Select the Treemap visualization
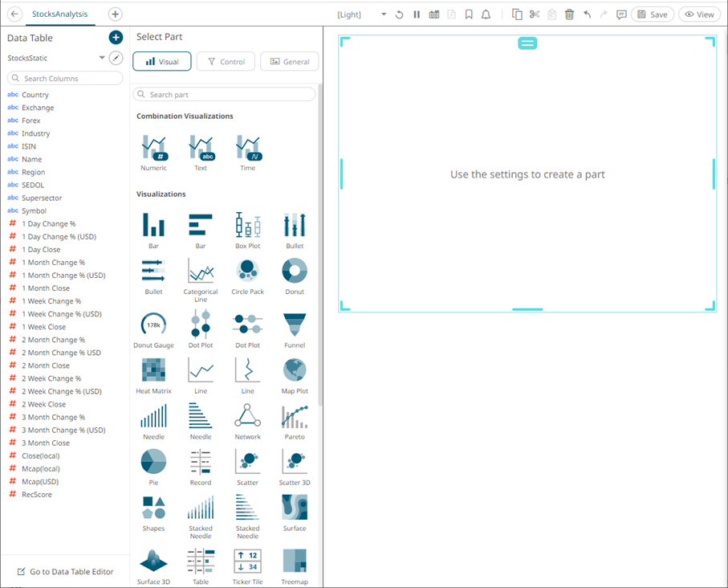This screenshot has width=728, height=588. coord(294,564)
